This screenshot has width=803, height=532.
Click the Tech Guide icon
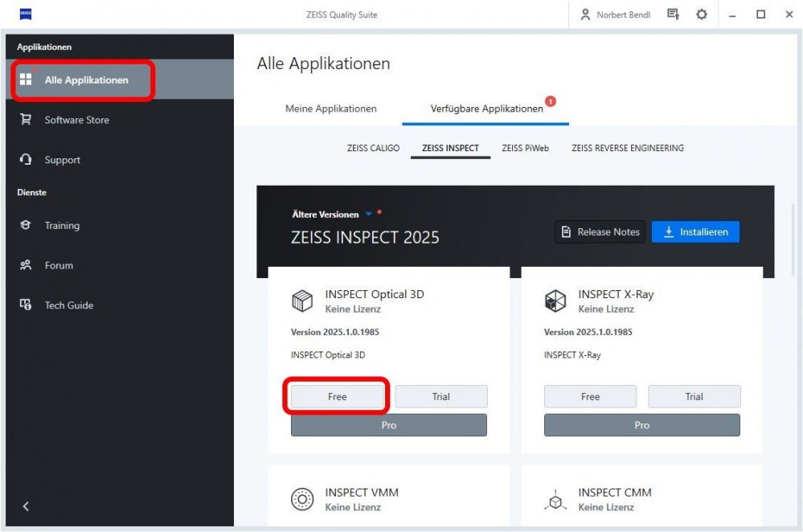click(26, 305)
